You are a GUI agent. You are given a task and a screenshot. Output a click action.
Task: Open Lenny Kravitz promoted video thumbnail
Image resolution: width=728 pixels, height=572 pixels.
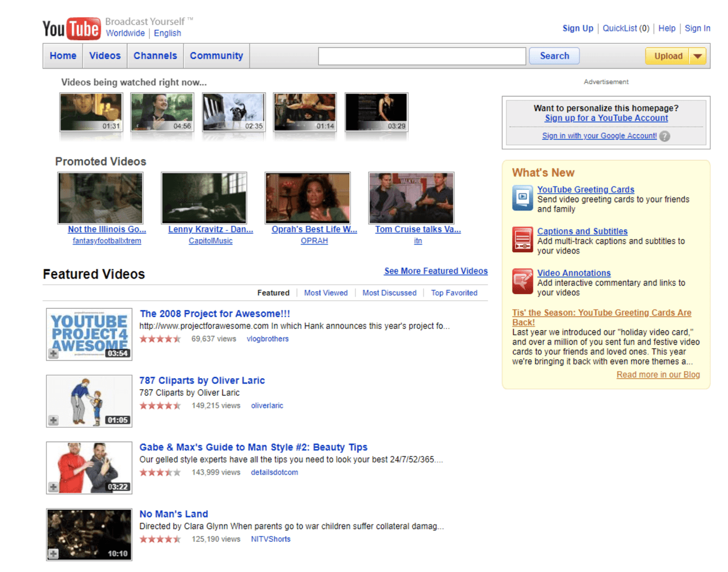coord(204,198)
